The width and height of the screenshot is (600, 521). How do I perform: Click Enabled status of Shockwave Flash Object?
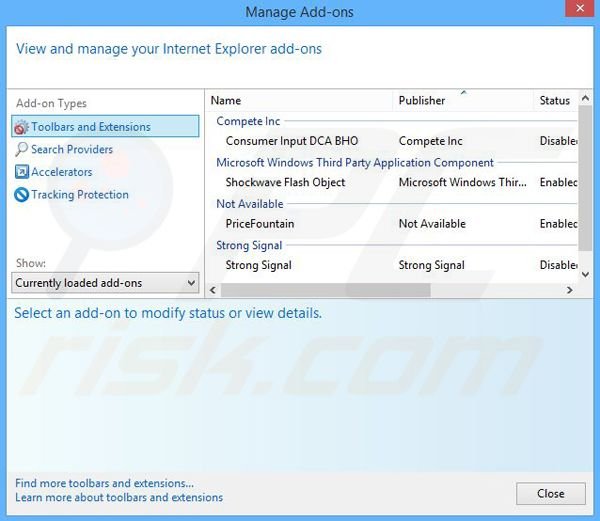(x=559, y=182)
